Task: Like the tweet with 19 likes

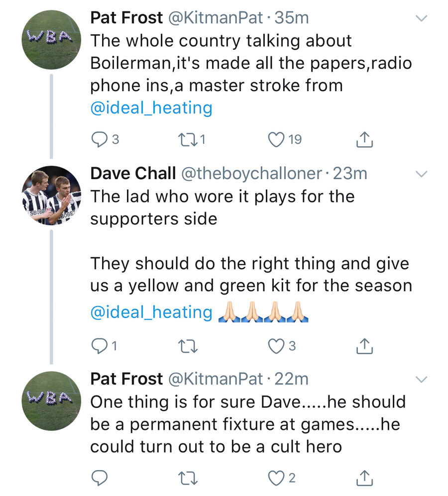Action: tap(277, 140)
